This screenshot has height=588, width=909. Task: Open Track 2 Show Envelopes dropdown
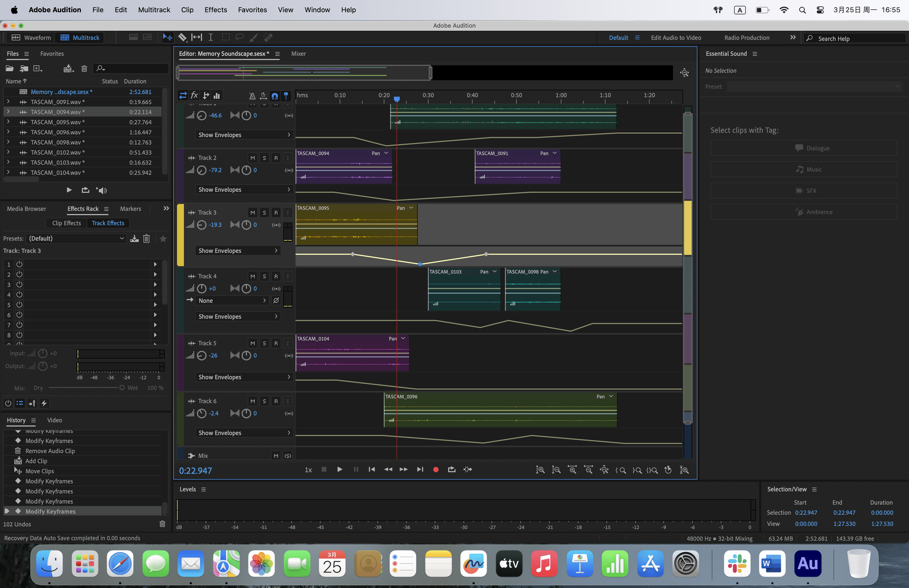(x=245, y=190)
